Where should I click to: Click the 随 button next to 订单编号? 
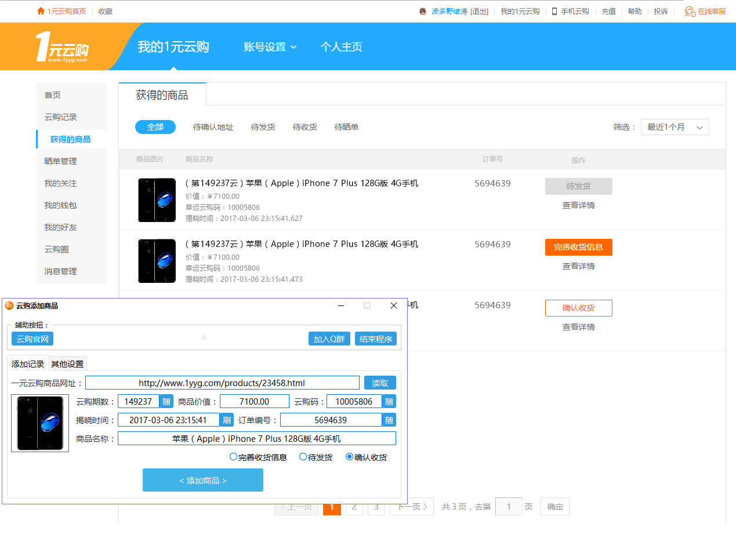tap(389, 420)
